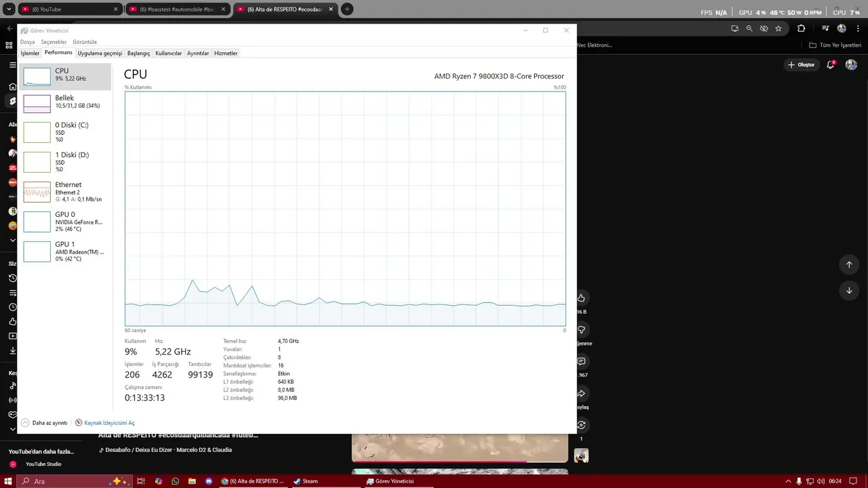Open the browser tab search dropdown

point(9,9)
